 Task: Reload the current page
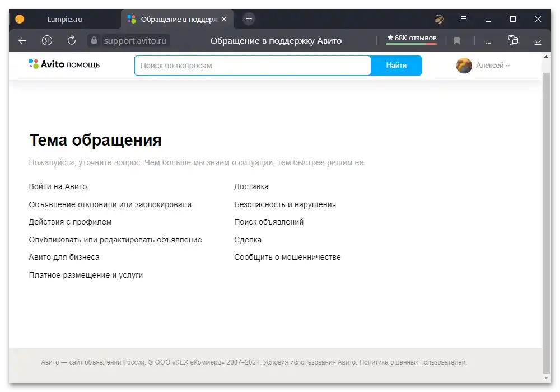(x=72, y=40)
